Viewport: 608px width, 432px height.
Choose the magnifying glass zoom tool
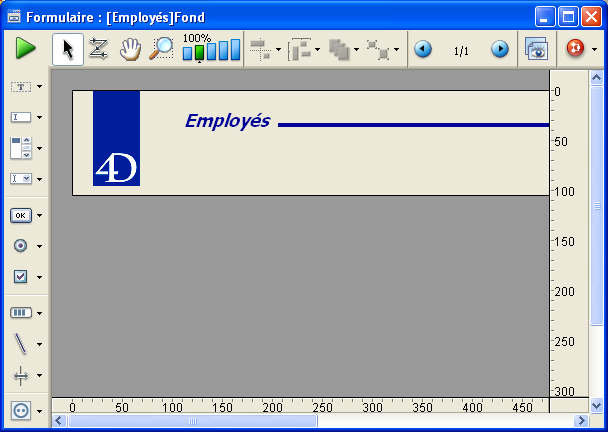click(x=160, y=49)
